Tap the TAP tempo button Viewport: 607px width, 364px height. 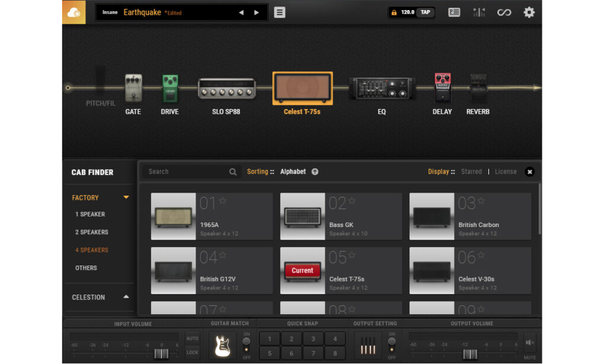tap(426, 12)
